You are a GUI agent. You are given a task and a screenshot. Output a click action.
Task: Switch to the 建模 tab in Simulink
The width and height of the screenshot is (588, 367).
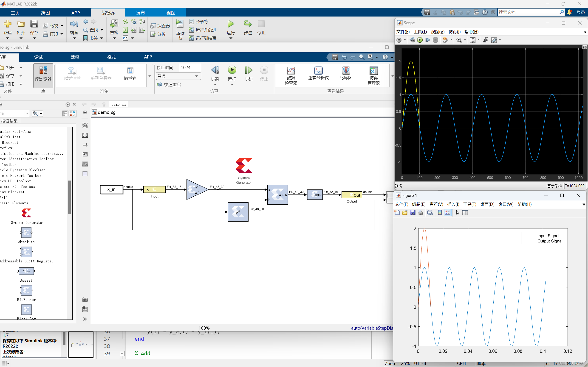75,57
